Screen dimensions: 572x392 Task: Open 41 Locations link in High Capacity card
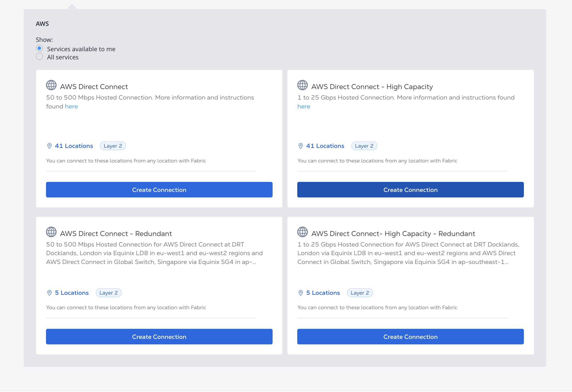[x=325, y=146]
